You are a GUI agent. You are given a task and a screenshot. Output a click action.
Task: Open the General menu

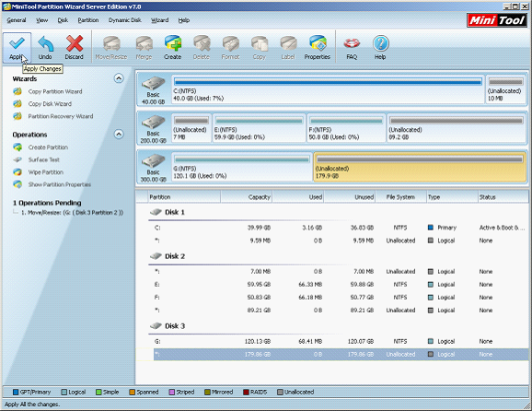[17, 20]
